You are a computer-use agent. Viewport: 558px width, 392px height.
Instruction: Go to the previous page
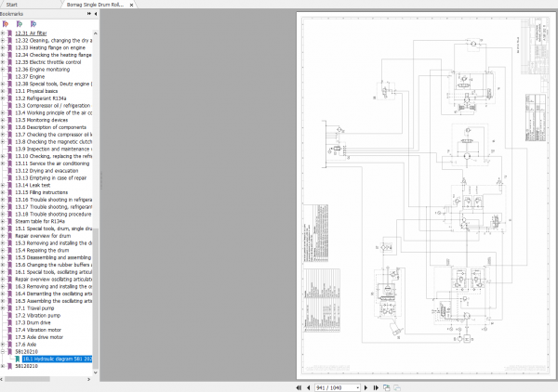(x=308, y=387)
